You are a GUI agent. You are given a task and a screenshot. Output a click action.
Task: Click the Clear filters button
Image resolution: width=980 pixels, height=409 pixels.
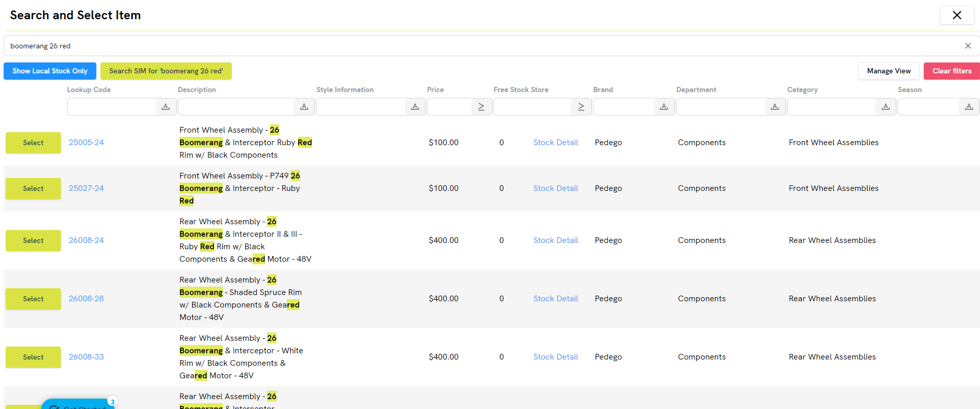tap(952, 71)
